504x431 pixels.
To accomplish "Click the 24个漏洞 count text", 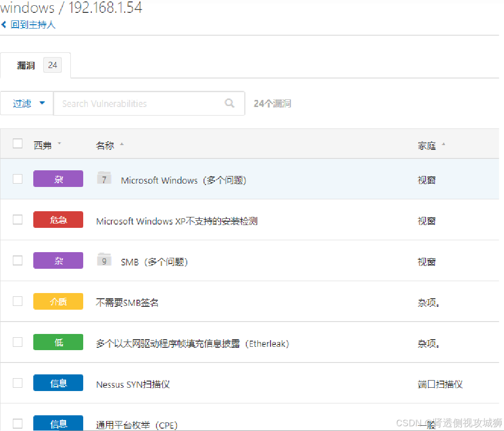I will coord(272,103).
